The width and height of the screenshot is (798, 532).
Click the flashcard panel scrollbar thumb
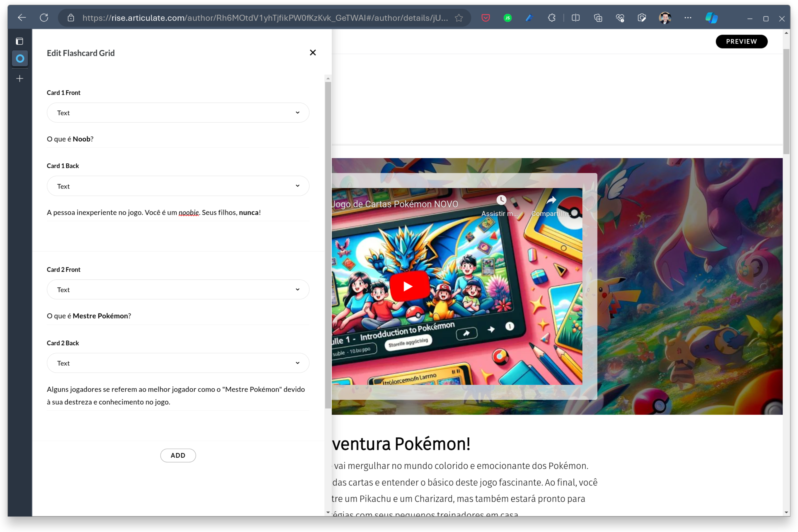[x=328, y=245]
